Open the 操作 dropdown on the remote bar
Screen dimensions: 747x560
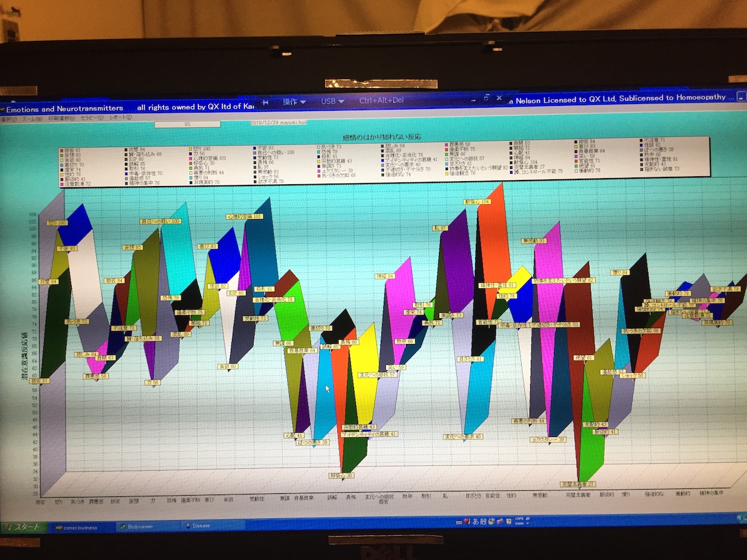coord(294,101)
